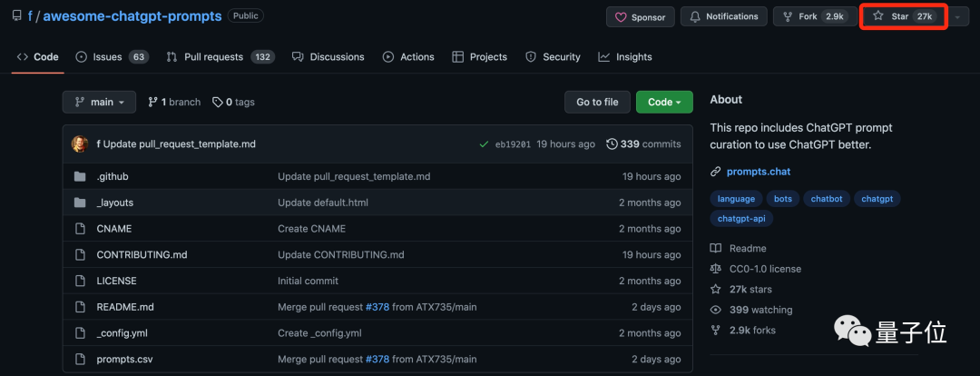Open Notifications bell button

tap(723, 16)
